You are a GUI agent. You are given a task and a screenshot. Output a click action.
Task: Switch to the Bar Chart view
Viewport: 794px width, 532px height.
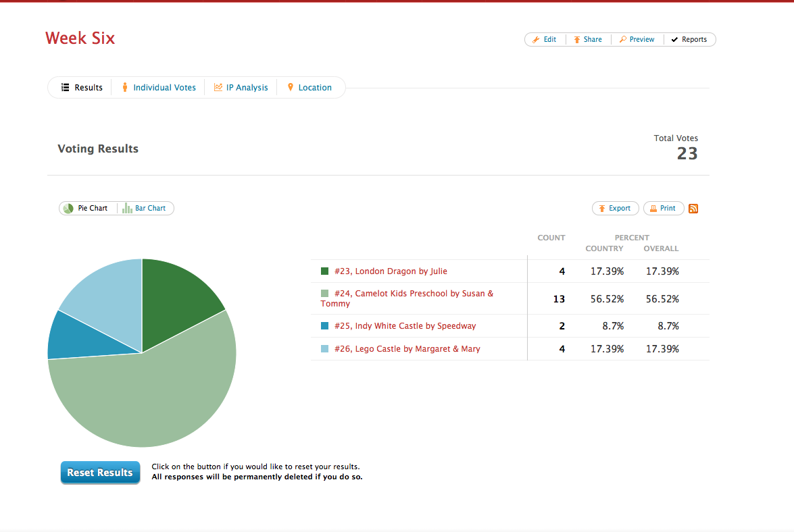[145, 209]
